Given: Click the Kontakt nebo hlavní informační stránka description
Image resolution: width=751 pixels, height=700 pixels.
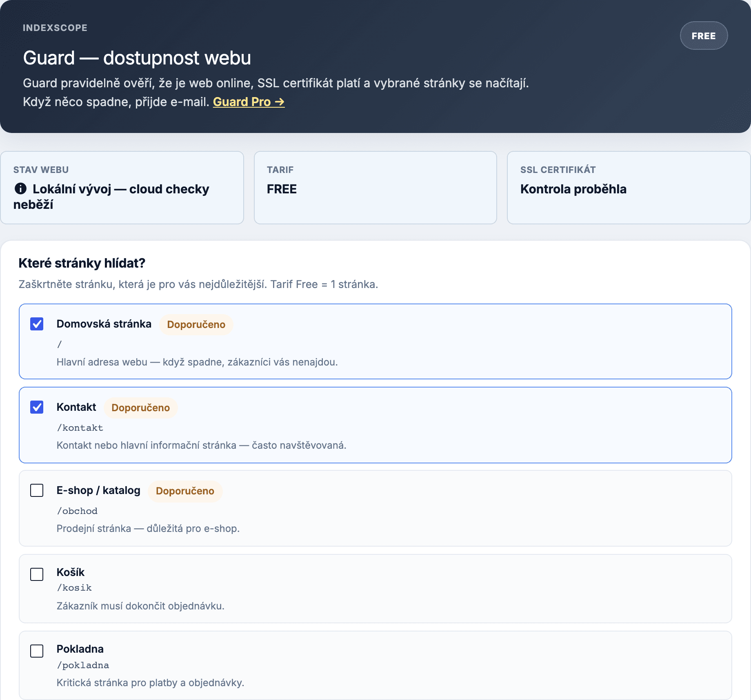Looking at the screenshot, I should click(x=201, y=445).
